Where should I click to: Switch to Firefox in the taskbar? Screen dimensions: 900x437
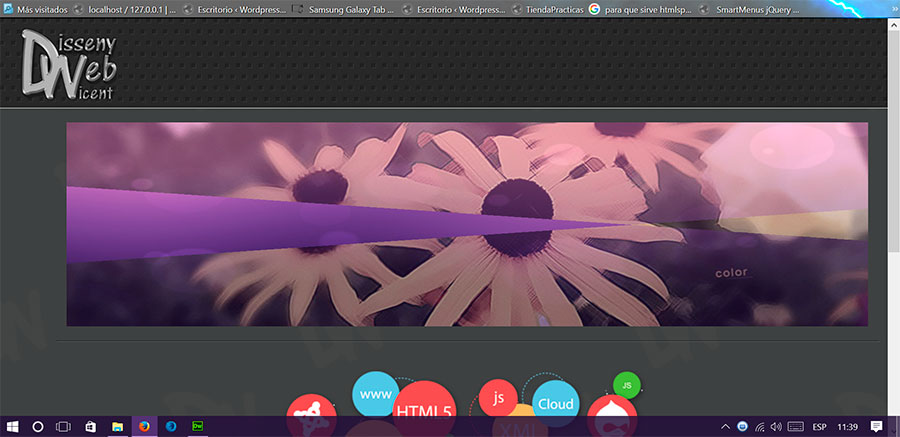pyautogui.click(x=144, y=426)
